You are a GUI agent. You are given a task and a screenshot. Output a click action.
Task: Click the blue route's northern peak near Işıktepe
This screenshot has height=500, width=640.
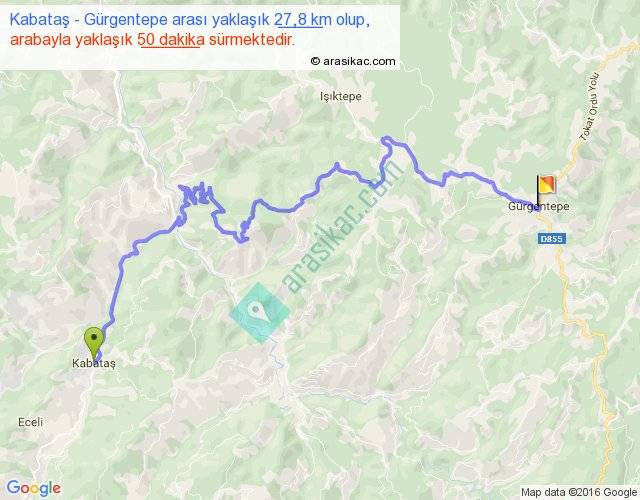point(388,141)
